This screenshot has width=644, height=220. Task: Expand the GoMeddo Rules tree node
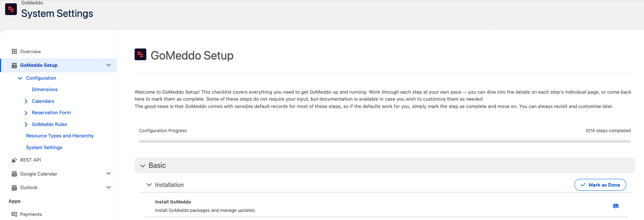click(x=26, y=125)
